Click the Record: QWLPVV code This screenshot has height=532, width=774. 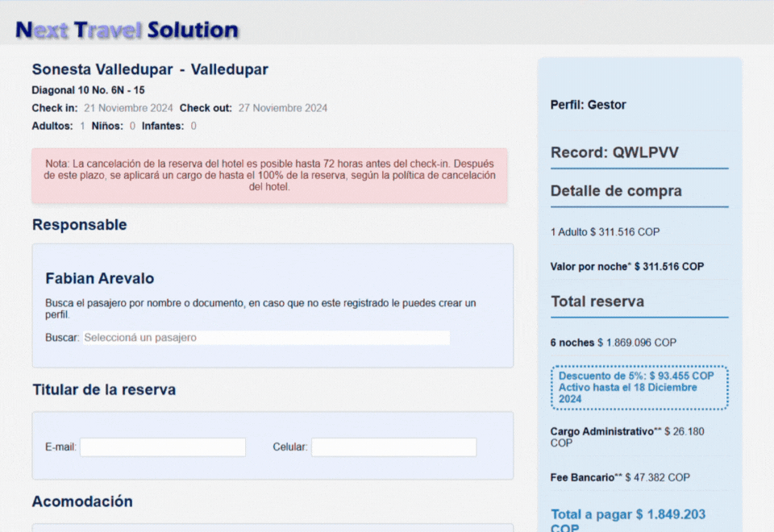pyautogui.click(x=614, y=152)
